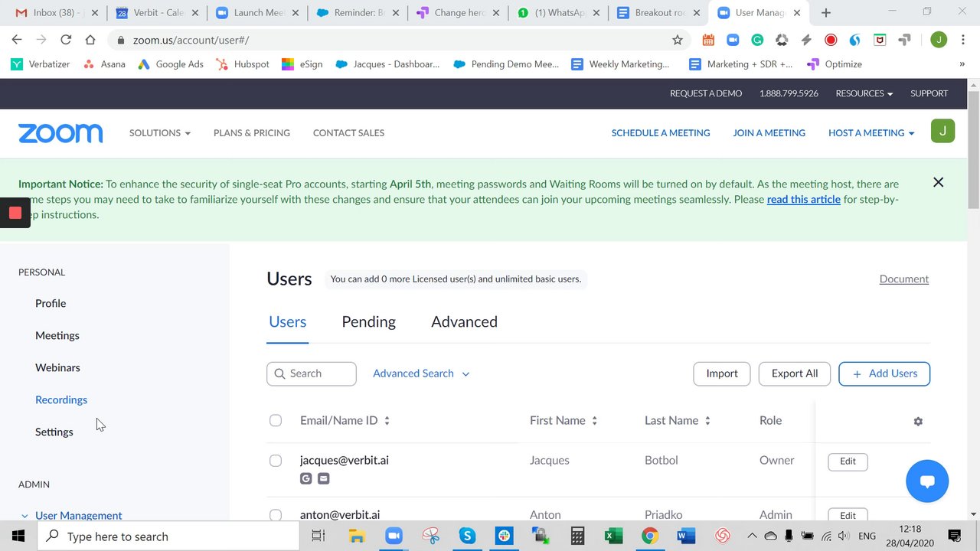This screenshot has height=551, width=980.
Task: Show hidden system tray icons
Action: 752,536
